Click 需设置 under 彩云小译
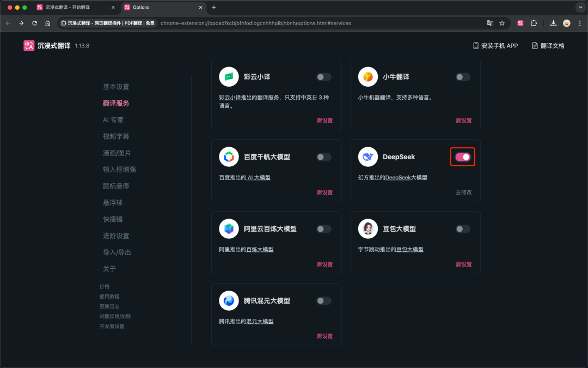This screenshot has height=368, width=588. coord(324,120)
